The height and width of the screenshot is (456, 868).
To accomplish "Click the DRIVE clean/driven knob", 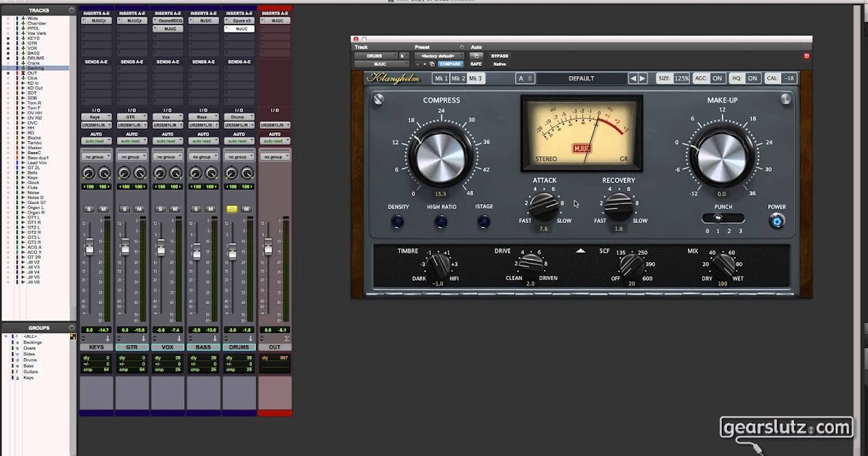I will point(530,265).
